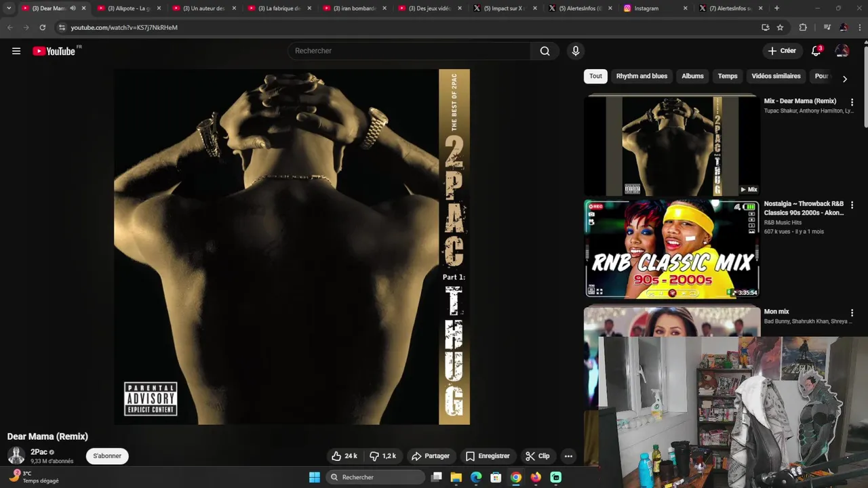Click the search magnifier button
The image size is (868, 488).
tap(545, 51)
